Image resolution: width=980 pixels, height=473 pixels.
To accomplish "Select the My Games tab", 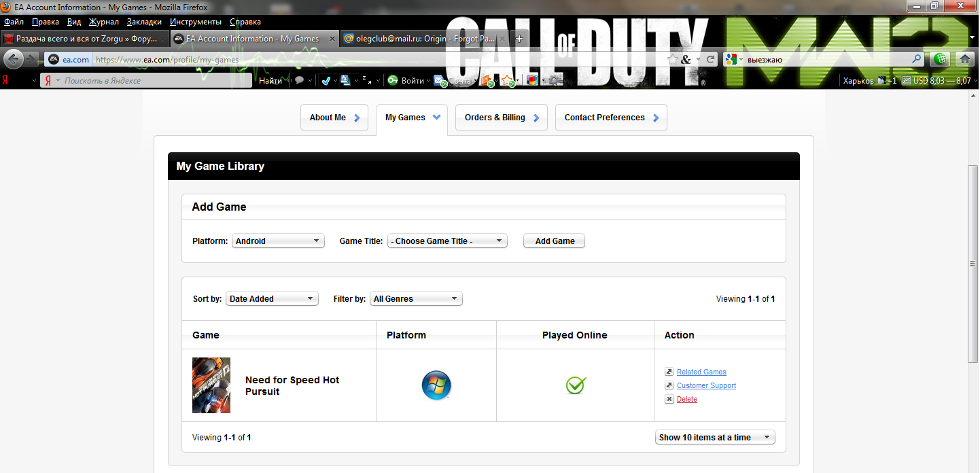I will click(412, 118).
